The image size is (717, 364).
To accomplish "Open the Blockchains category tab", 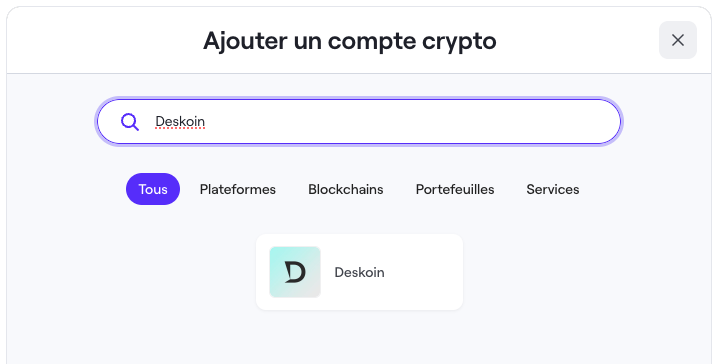I will [346, 189].
